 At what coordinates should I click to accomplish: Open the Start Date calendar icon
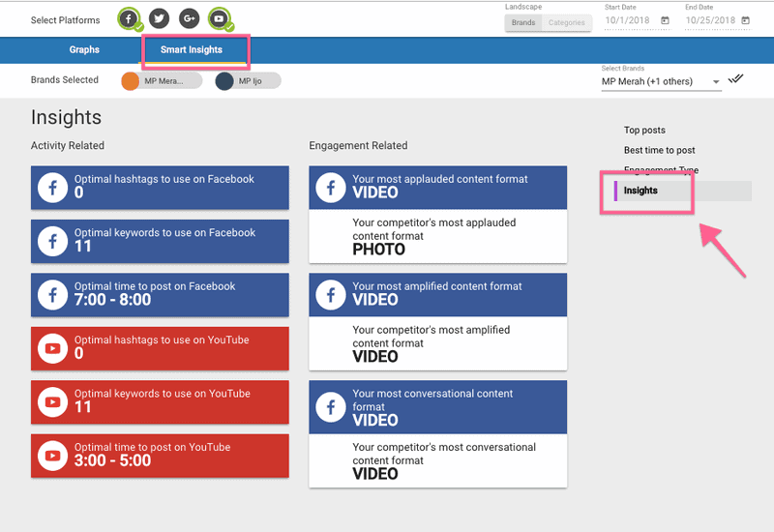click(x=665, y=20)
